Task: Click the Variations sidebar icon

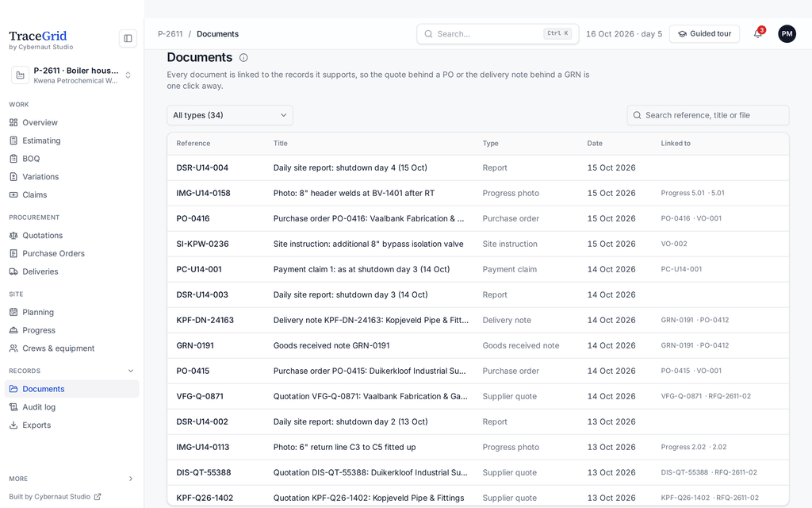Action: [x=13, y=177]
